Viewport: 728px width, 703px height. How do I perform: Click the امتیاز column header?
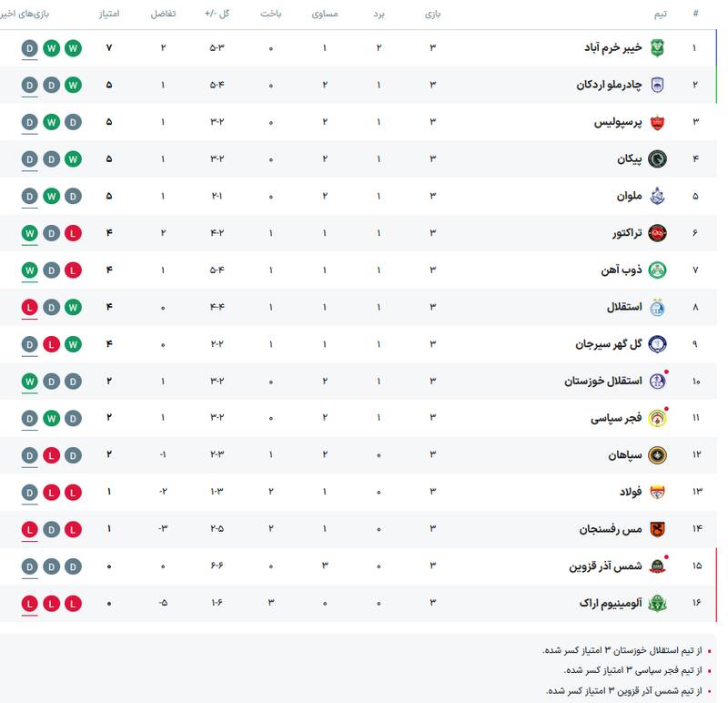108,15
